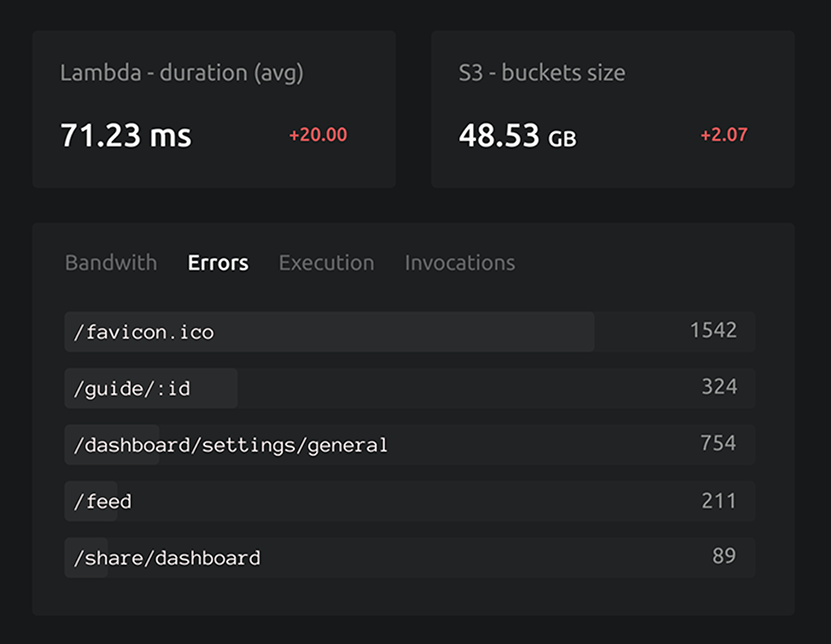Select the 71.23 ms duration value
831x644 pixels.
pyautogui.click(x=125, y=136)
